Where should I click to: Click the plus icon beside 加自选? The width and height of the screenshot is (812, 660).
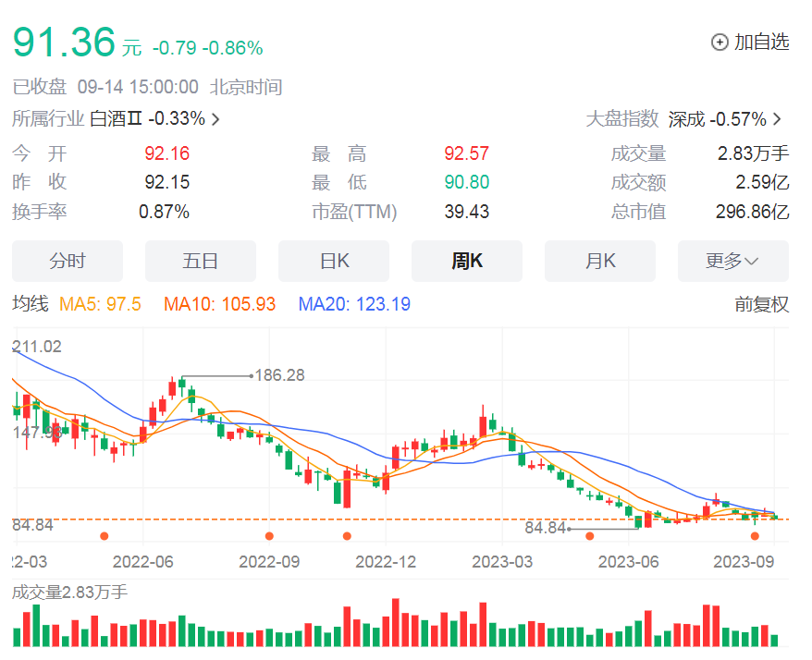click(x=720, y=42)
